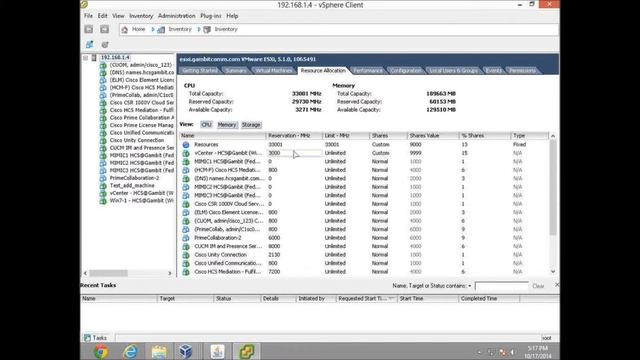This screenshot has width=640, height=360.
Task: Open Google Chrome from the taskbar
Action: tap(101, 351)
